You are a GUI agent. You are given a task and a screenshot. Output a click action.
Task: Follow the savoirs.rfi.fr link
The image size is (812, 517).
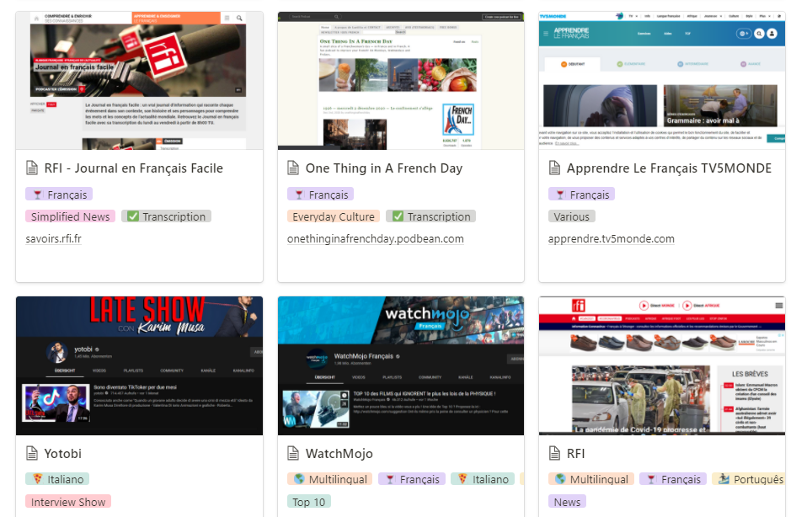[53, 238]
